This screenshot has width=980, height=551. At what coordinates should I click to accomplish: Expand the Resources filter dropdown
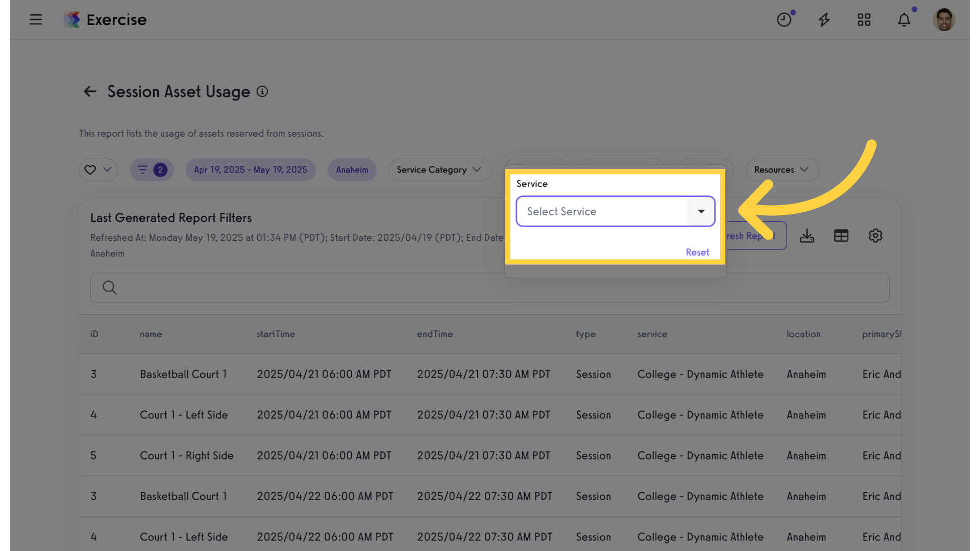coord(782,170)
